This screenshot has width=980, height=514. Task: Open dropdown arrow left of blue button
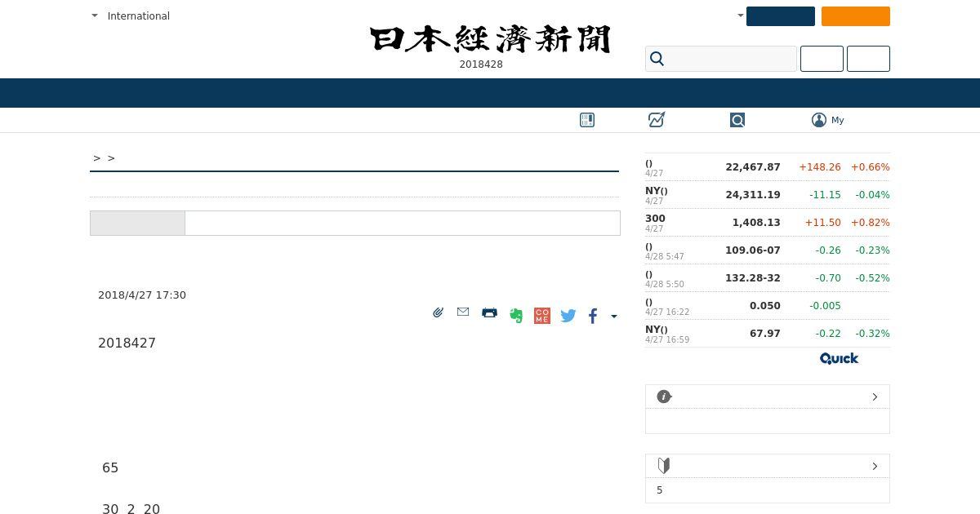click(741, 16)
